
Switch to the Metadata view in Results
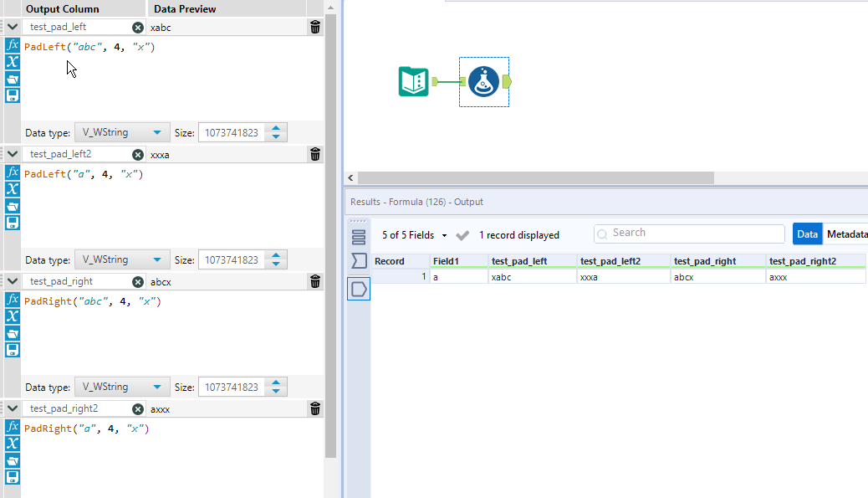pyautogui.click(x=847, y=234)
